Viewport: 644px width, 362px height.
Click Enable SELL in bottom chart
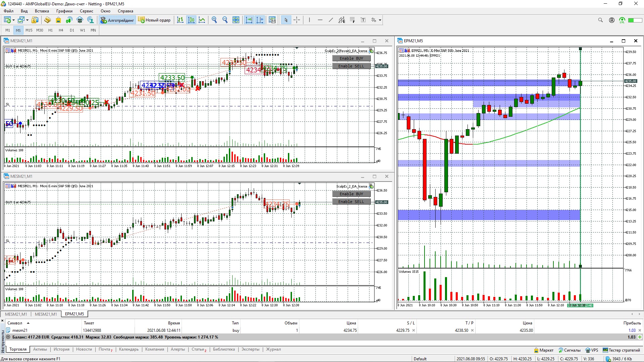[351, 202]
